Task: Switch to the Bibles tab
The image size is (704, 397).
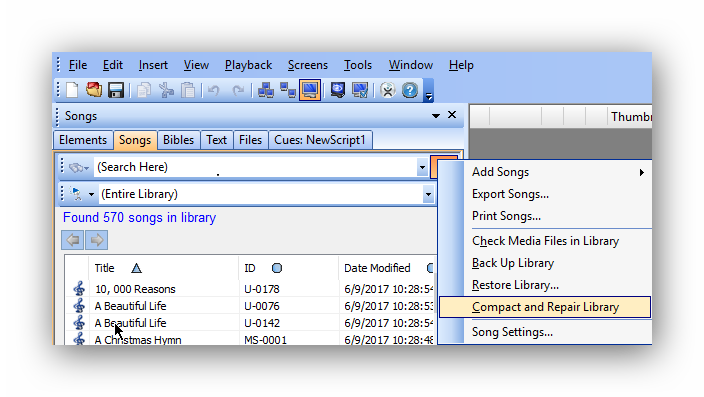Action: [x=178, y=140]
